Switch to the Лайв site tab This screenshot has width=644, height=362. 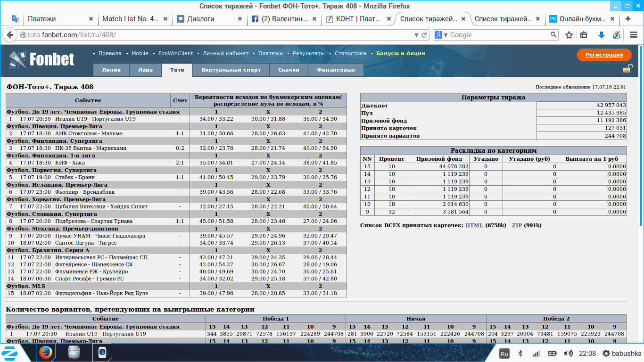click(146, 70)
